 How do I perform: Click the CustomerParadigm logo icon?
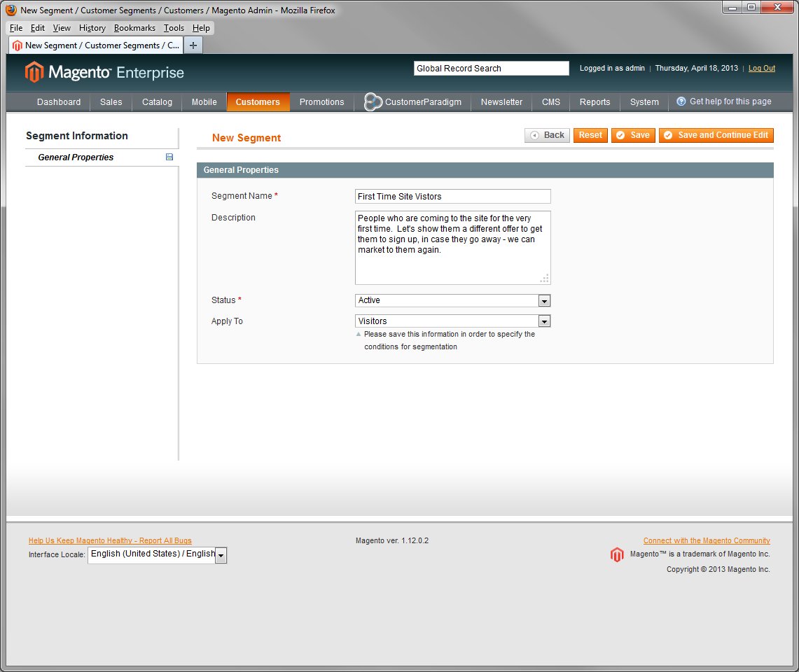373,102
